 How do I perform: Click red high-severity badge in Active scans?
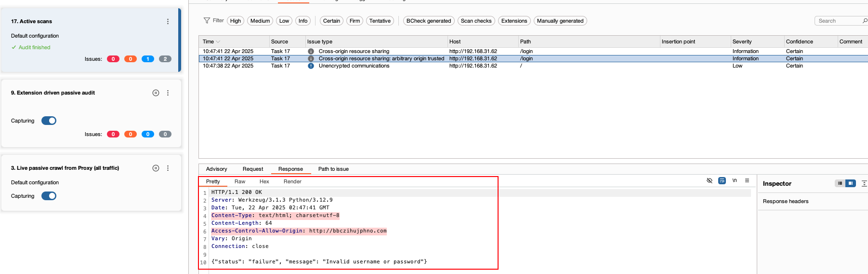tap(113, 59)
